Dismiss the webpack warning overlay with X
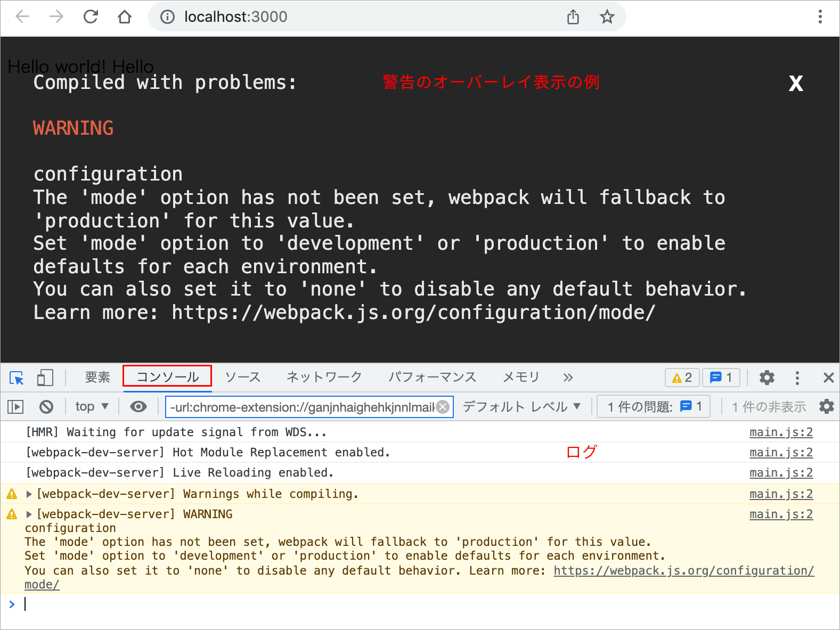 [796, 83]
